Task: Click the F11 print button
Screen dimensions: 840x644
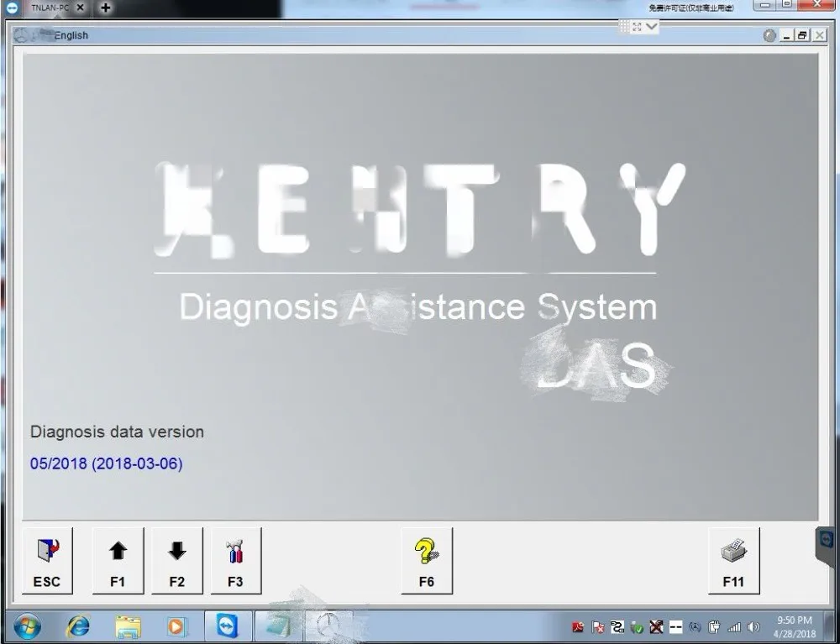Action: [x=733, y=561]
